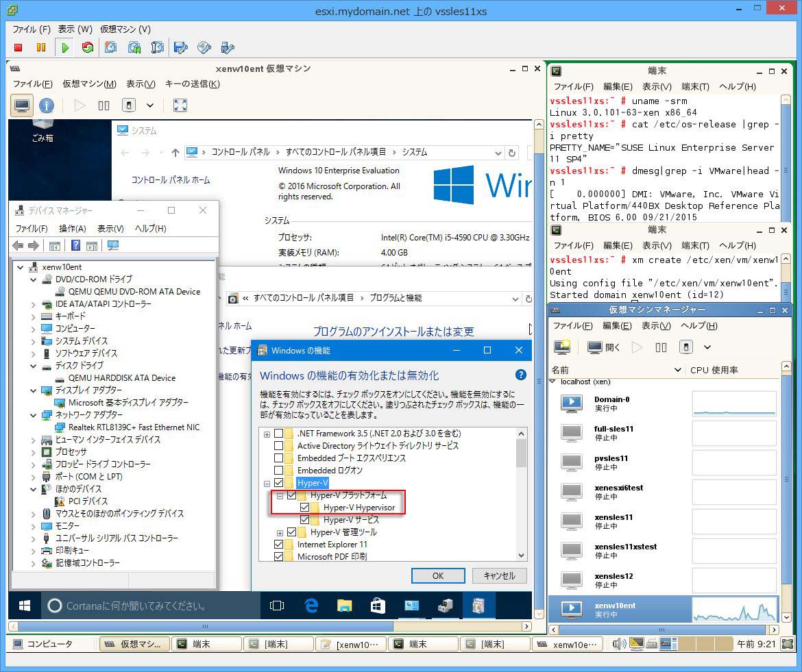Open キーの送信(K) menu in xenw10ent window
Screen dimensions: 802x672
tap(193, 84)
